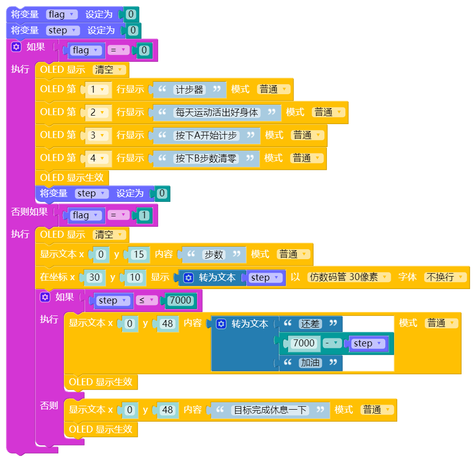This screenshot has height=462, width=476.
Task: Open the = operator dropdown in the flag = 1 condition
Action: (119, 215)
